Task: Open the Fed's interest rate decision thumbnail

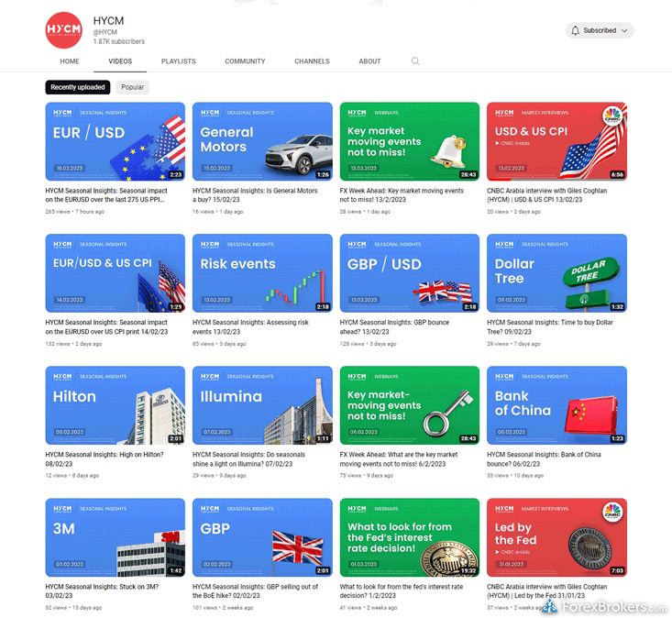Action: pyautogui.click(x=409, y=537)
